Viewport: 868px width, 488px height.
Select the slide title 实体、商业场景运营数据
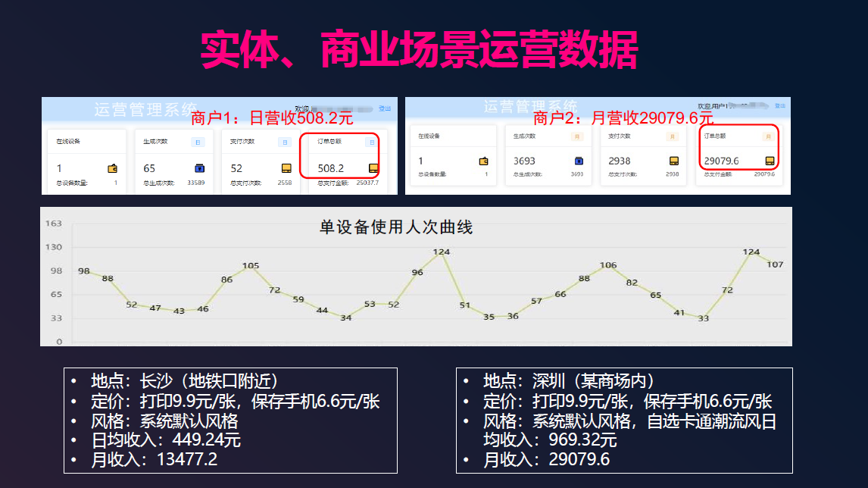[x=419, y=50]
